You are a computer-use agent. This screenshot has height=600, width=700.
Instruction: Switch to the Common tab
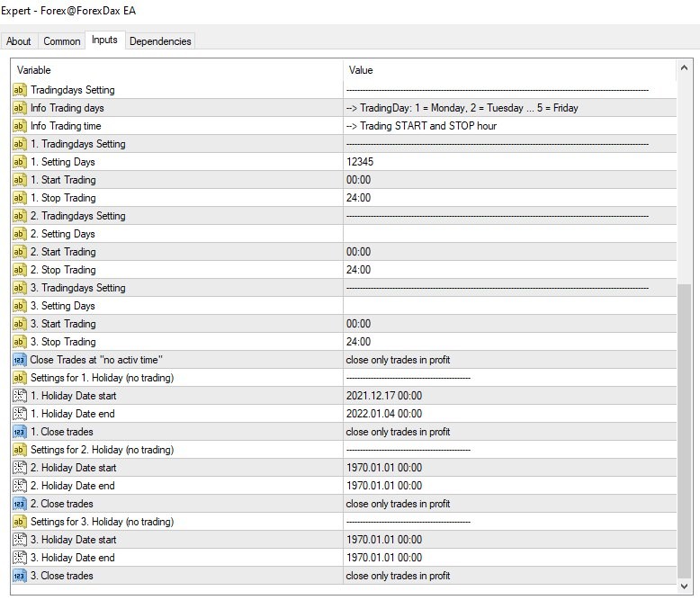(61, 41)
